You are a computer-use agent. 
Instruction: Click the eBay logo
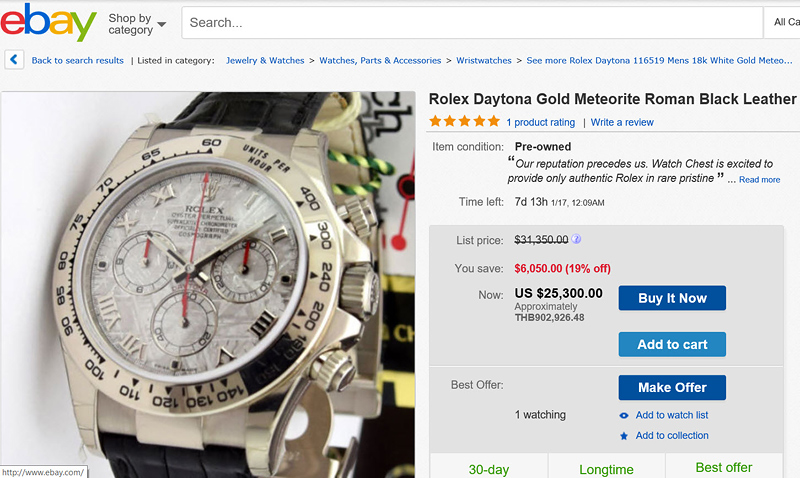pyautogui.click(x=49, y=22)
